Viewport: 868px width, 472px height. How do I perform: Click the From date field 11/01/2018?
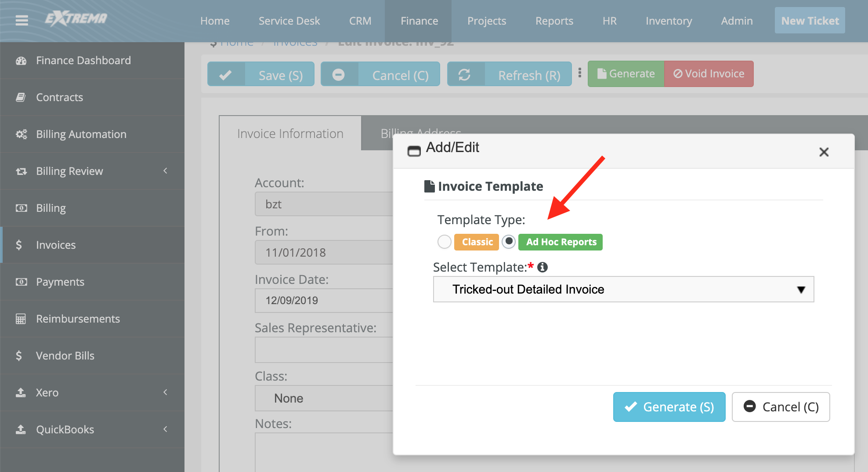click(x=324, y=252)
